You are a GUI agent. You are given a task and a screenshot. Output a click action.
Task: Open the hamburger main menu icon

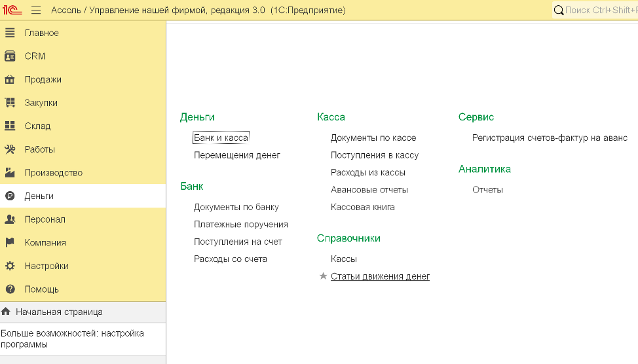(36, 10)
